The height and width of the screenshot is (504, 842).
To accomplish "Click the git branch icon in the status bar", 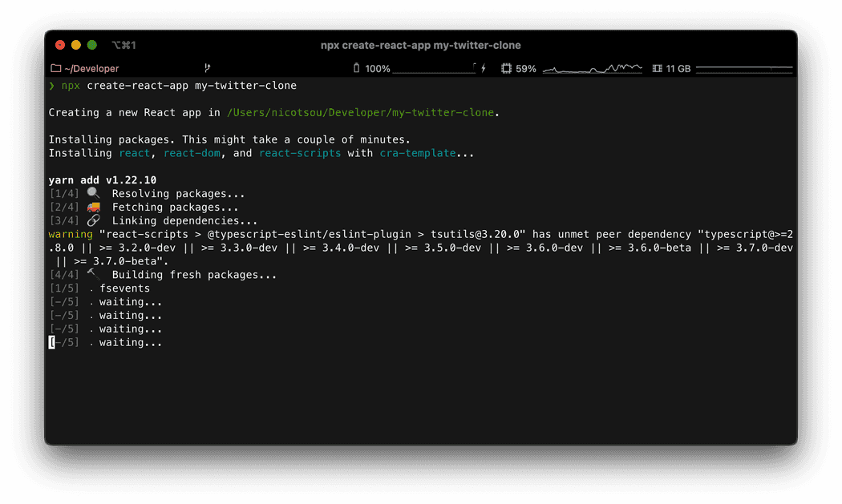I will point(207,68).
